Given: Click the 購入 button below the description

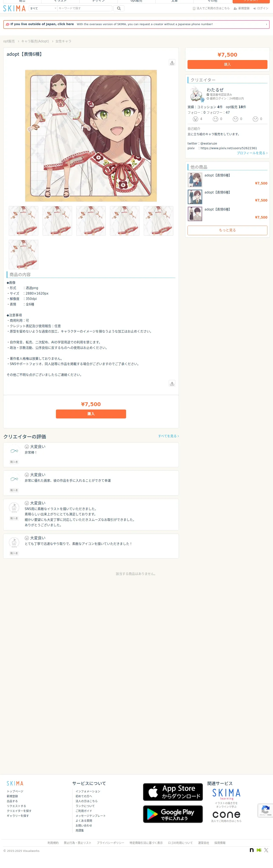Looking at the screenshot, I should click(91, 414).
